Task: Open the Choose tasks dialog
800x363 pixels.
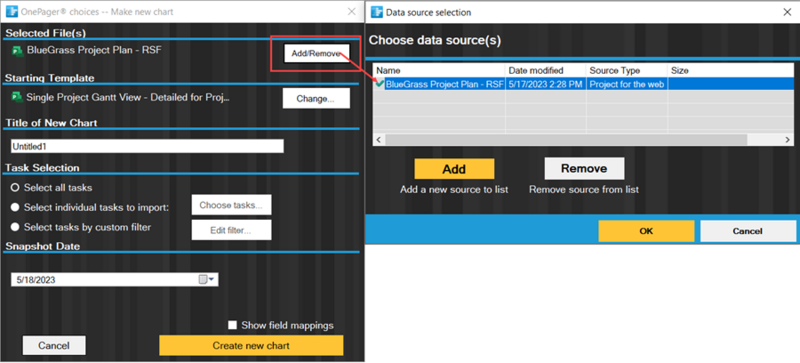Action: [231, 205]
